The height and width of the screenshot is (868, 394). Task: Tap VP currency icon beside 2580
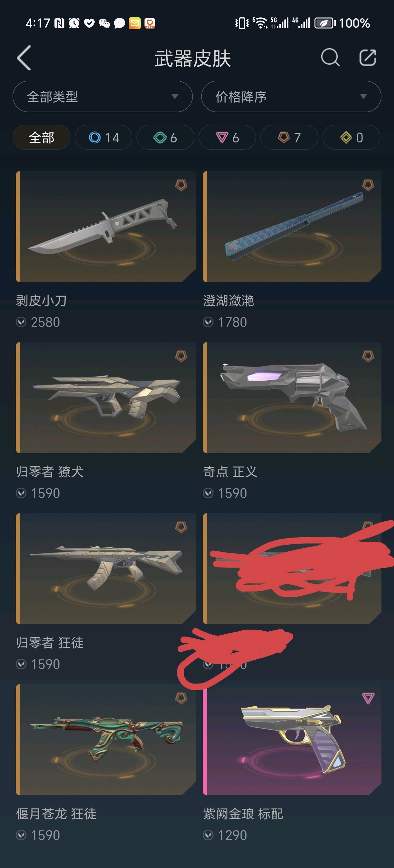point(21,322)
